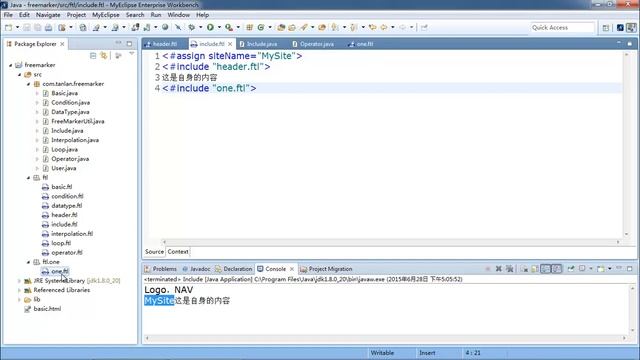Maximize the Package Explorer view
640x360 pixels.
coord(129,44)
